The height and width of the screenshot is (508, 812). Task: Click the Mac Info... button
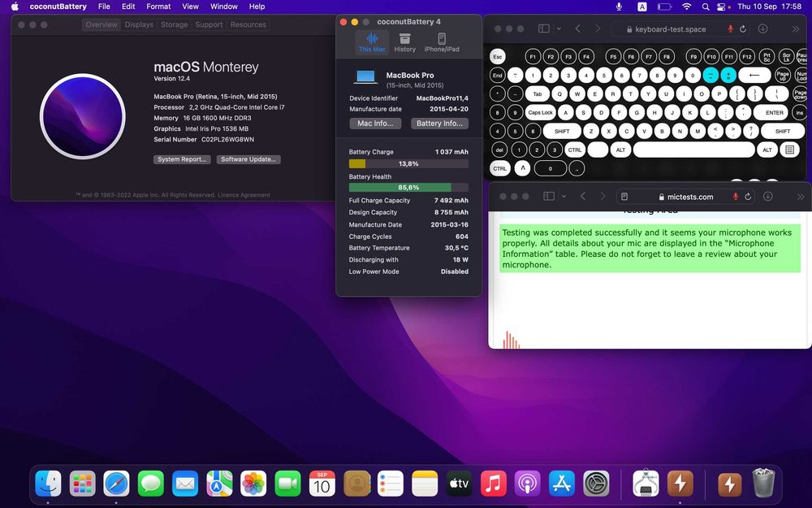pyautogui.click(x=375, y=124)
